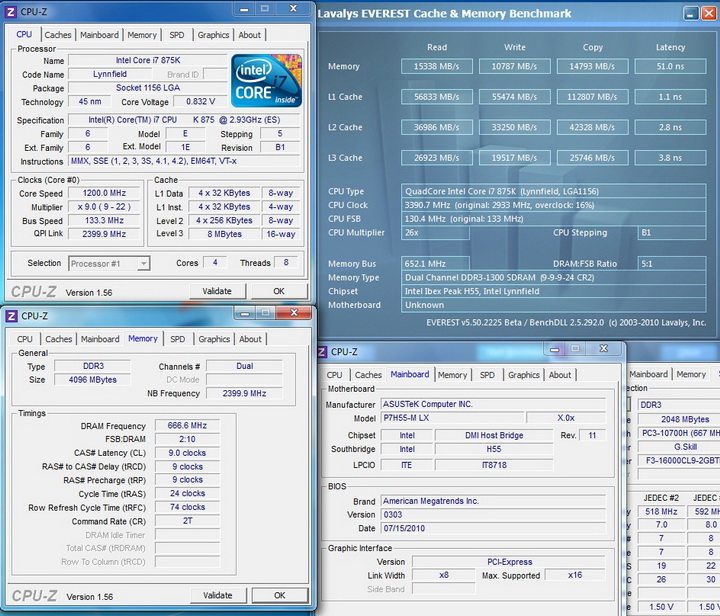Click the L2 Cache Copy value 42328 MB/s
Screen dimensions: 720x616
pos(592,127)
